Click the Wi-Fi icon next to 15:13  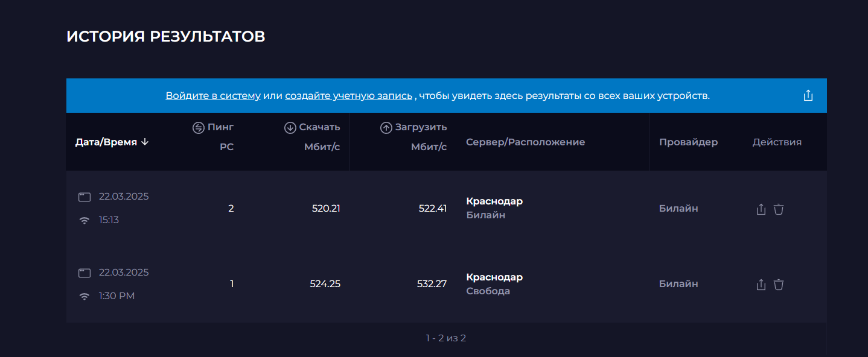click(85, 221)
